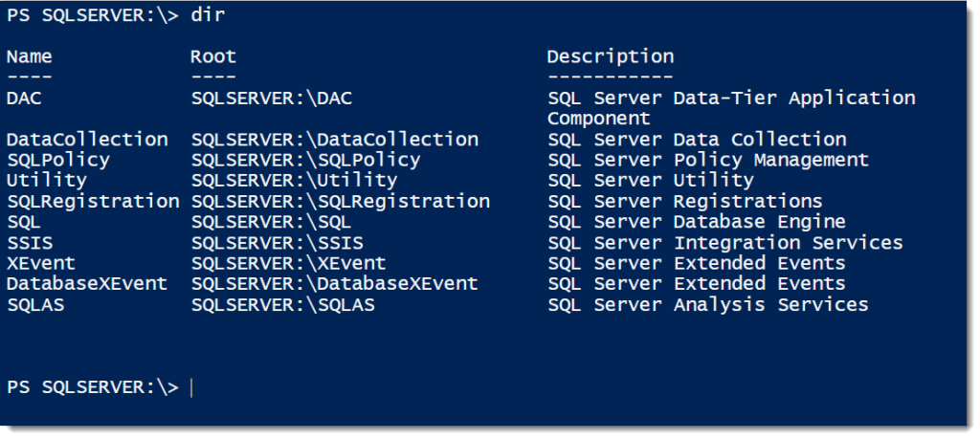Viewport: 980px width, 439px height.
Task: Click the SQLSERVER:\DAC root path
Action: [x=272, y=99]
